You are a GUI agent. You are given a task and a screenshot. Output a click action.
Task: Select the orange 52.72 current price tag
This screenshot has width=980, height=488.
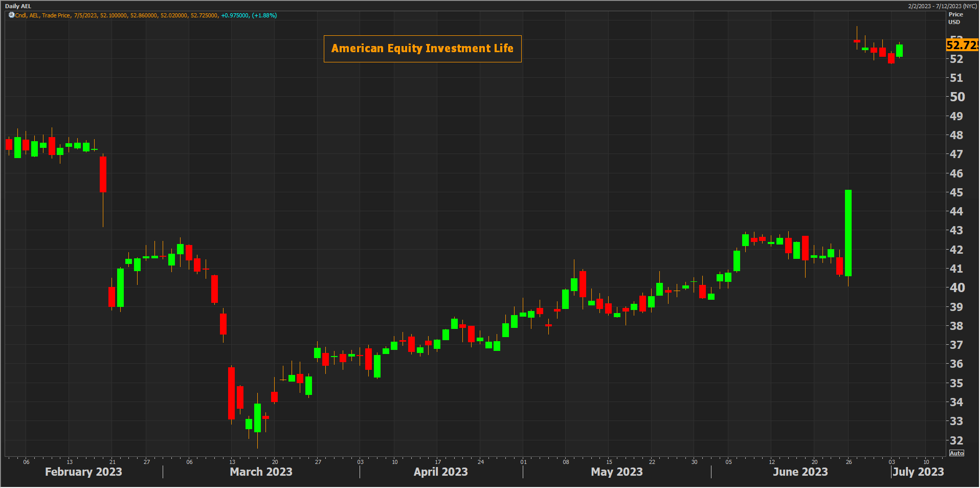pyautogui.click(x=962, y=45)
